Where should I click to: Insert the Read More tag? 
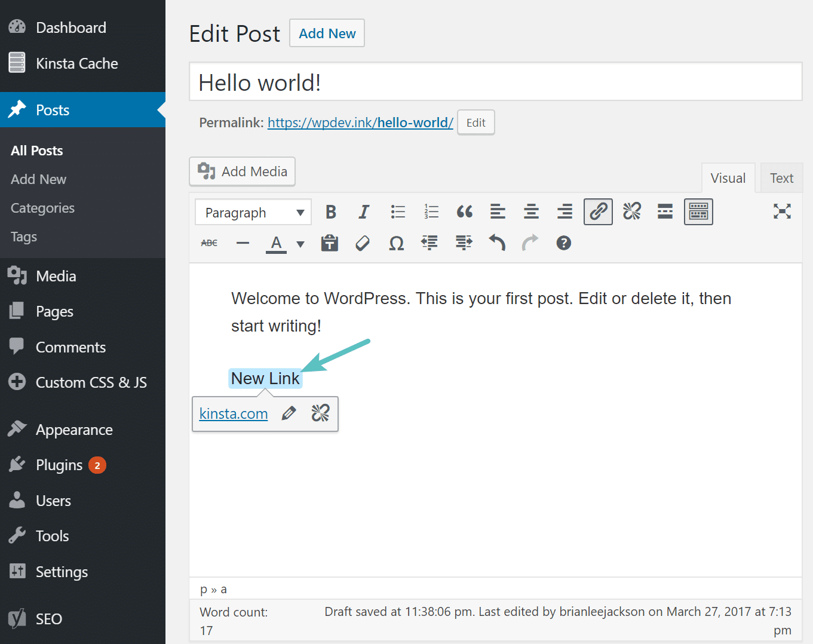(x=664, y=211)
